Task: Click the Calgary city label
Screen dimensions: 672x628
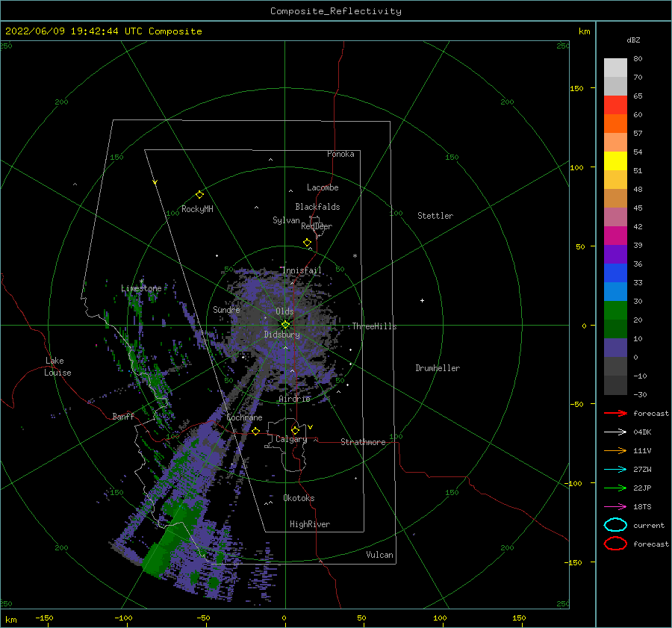Action: point(291,439)
